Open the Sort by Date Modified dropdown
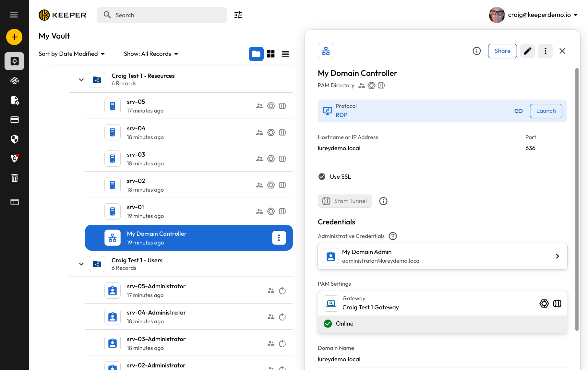 pyautogui.click(x=71, y=54)
